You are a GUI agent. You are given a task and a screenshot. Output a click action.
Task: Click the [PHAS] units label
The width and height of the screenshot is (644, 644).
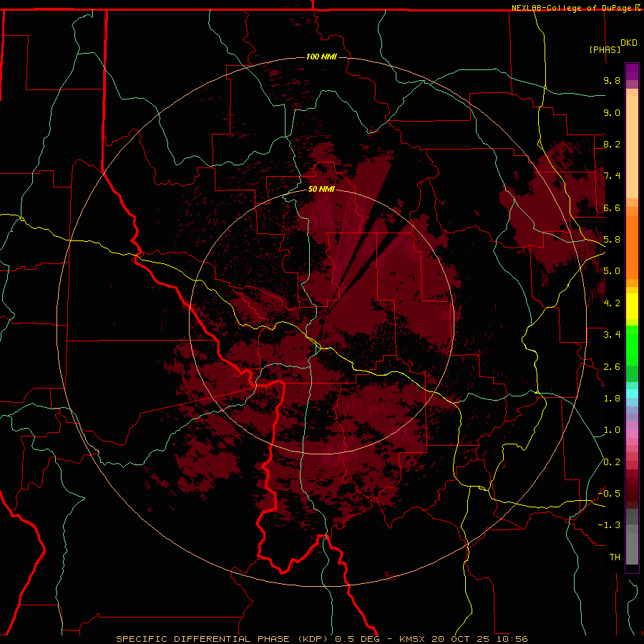605,49
